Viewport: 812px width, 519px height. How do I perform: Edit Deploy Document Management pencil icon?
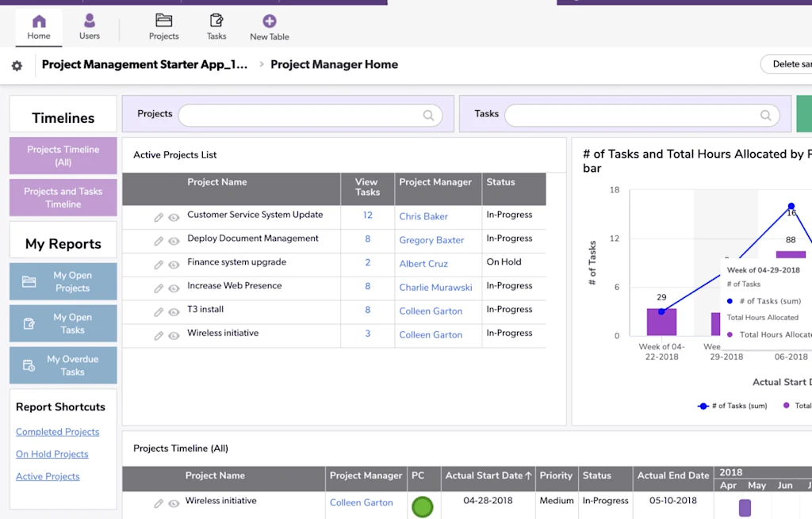[x=159, y=241]
